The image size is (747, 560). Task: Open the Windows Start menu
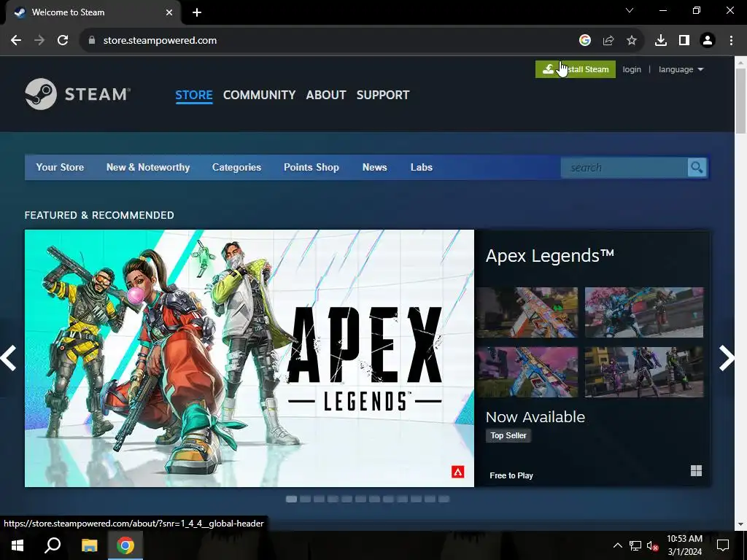18,545
